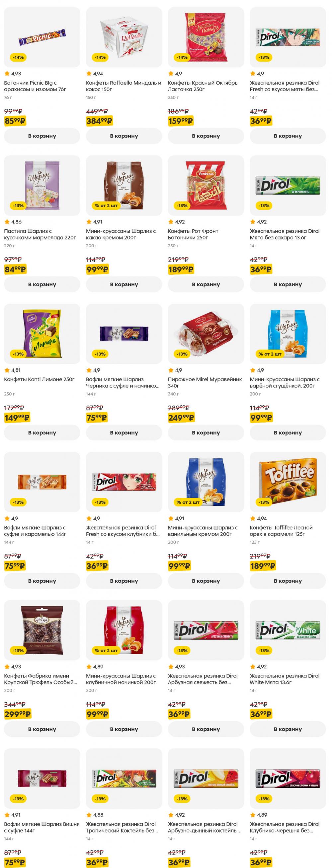The image size is (332, 868).
Task: Open the Raffaello candy box thumbnail
Action: tap(124, 37)
